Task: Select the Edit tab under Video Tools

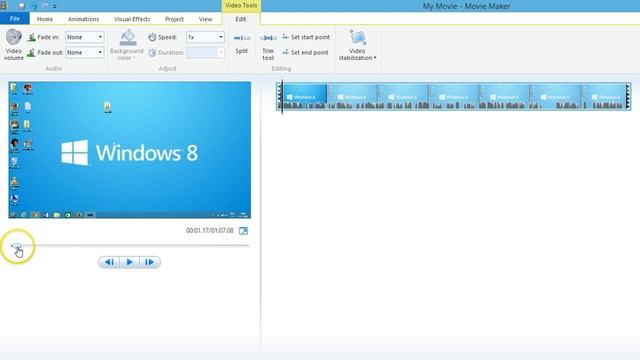Action: pyautogui.click(x=241, y=19)
